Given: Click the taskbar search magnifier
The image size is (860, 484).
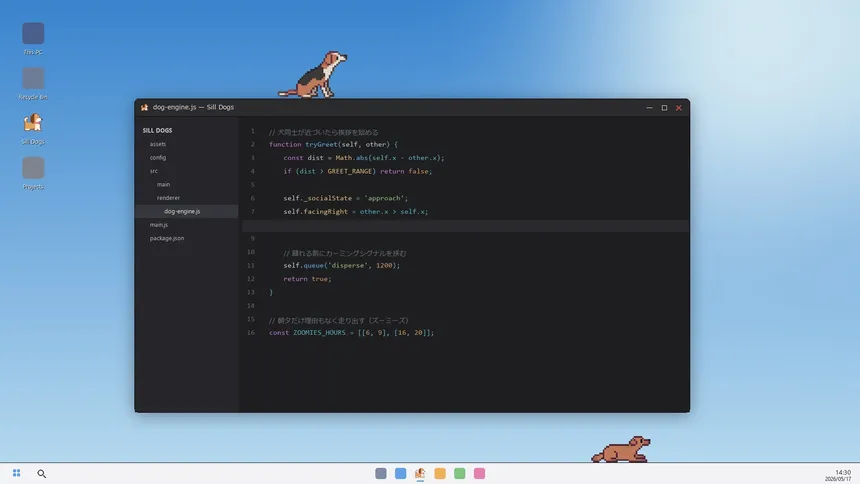Looking at the screenshot, I should click(x=42, y=473).
